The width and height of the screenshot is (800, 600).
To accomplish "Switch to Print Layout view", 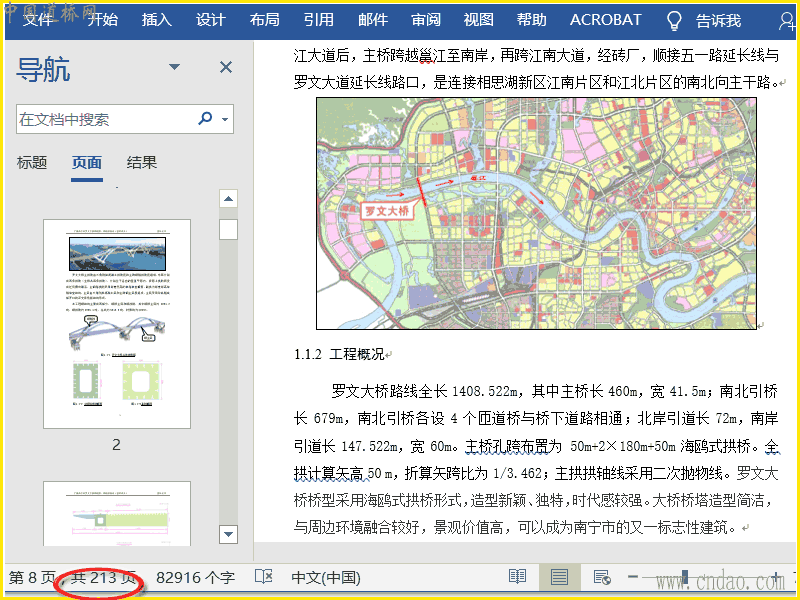I will pos(559,577).
